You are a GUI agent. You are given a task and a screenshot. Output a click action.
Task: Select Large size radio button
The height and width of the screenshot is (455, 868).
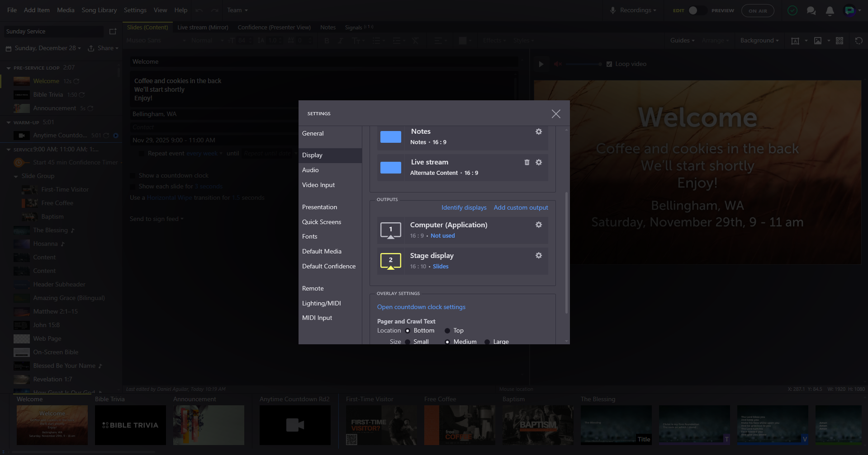[487, 342]
